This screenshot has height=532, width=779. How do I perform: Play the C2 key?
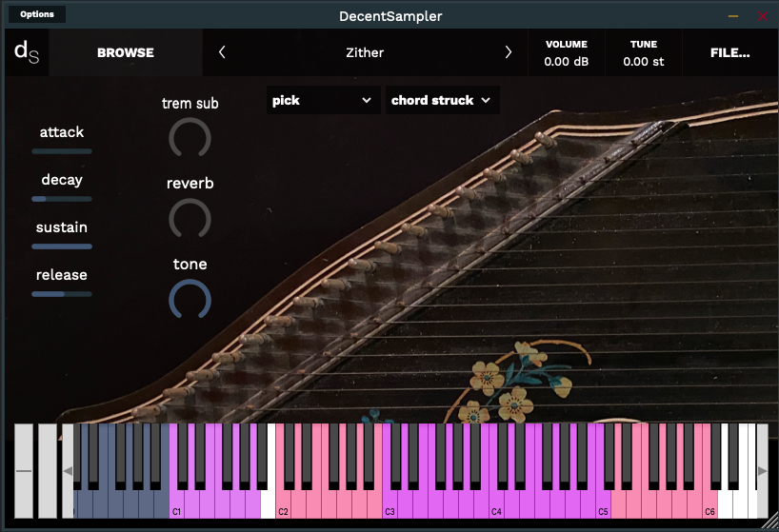pos(283,502)
